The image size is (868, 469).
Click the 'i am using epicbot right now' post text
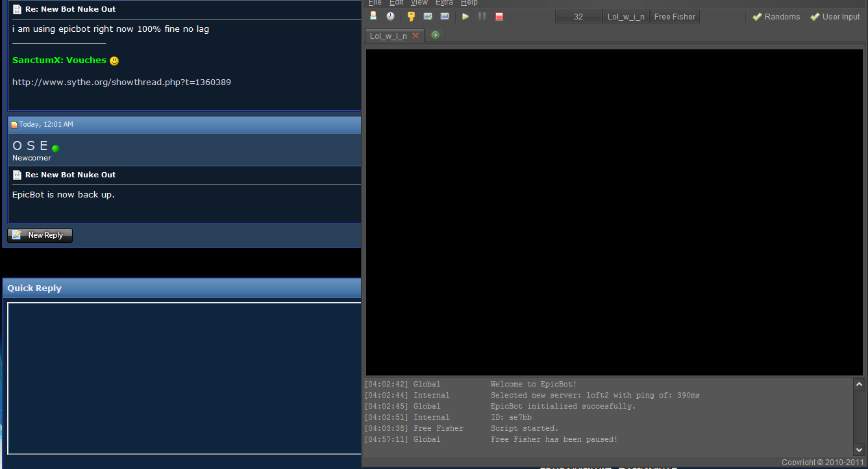tap(111, 29)
